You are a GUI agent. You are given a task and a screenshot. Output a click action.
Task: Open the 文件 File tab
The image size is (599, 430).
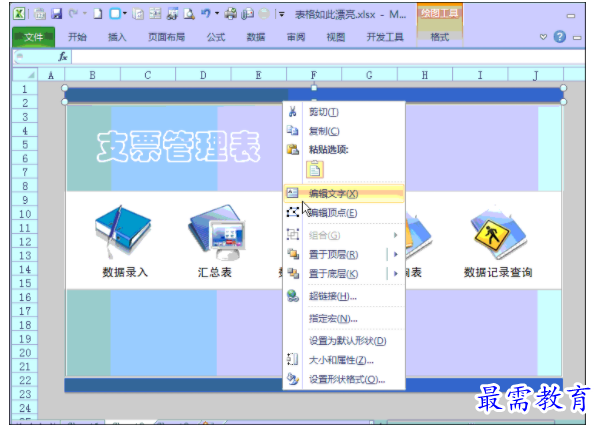point(33,37)
